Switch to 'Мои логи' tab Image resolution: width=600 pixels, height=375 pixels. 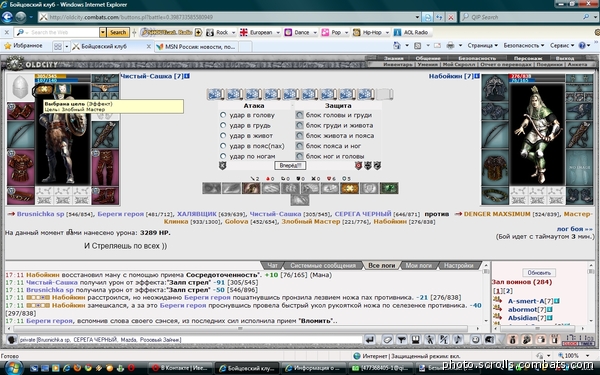coord(419,266)
